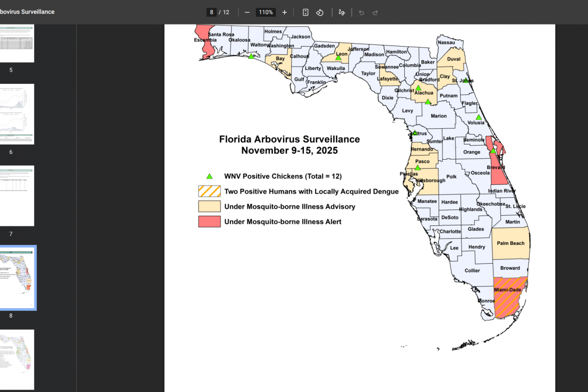Zoom out of the document

(x=247, y=12)
